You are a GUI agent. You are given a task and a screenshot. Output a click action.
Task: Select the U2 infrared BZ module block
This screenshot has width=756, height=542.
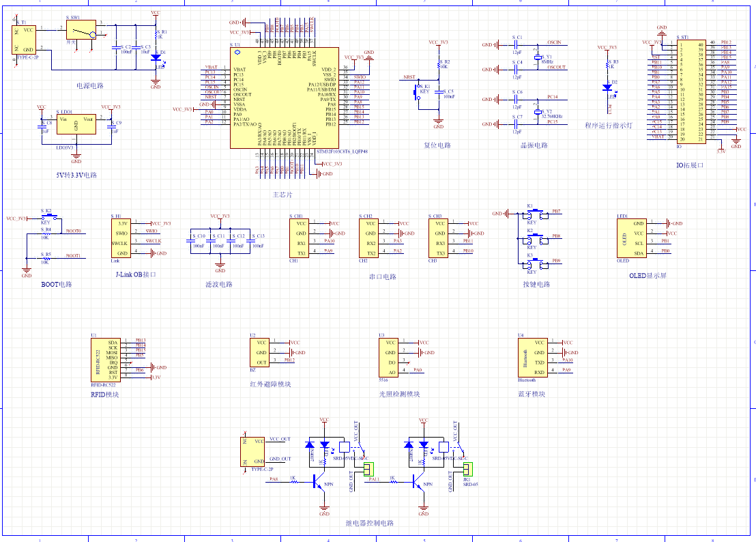click(259, 352)
